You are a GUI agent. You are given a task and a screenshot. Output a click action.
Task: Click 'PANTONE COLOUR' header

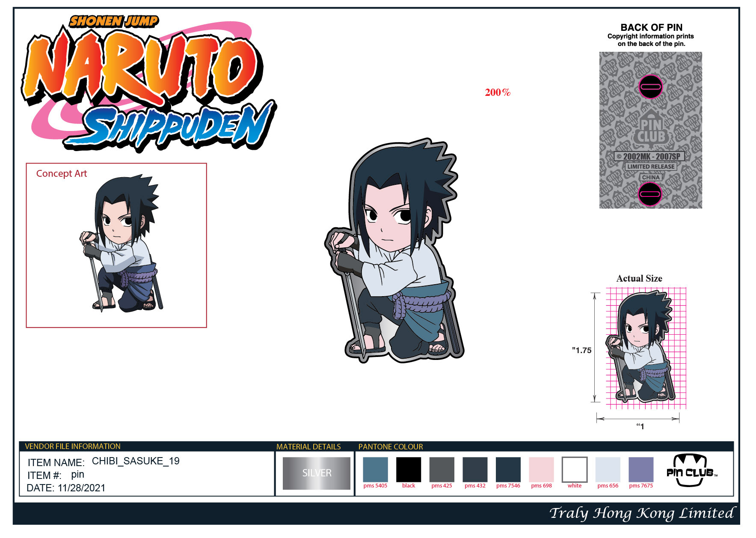391,447
